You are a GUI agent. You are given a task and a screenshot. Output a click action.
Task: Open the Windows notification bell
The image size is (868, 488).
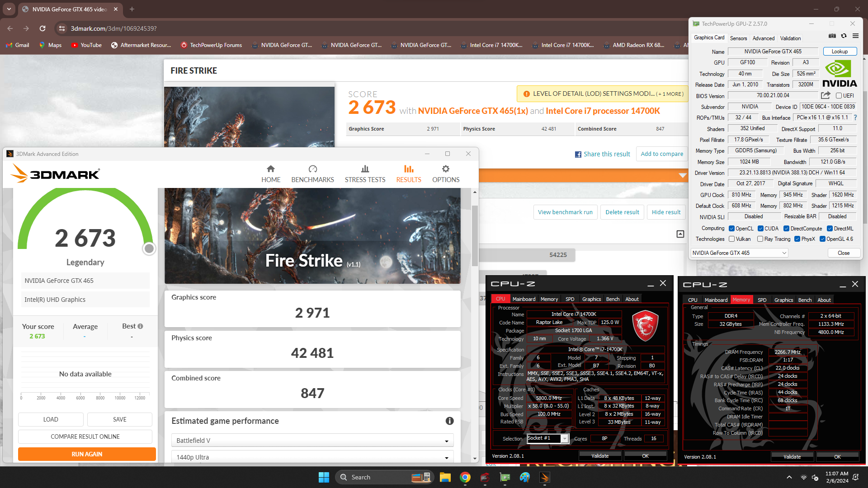856,477
